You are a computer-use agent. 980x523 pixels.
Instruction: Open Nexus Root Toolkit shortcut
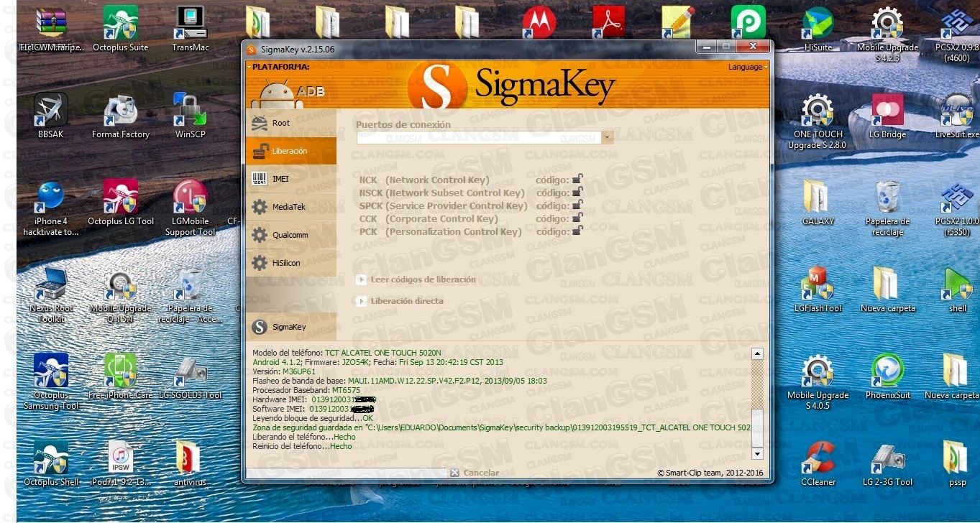(x=50, y=295)
